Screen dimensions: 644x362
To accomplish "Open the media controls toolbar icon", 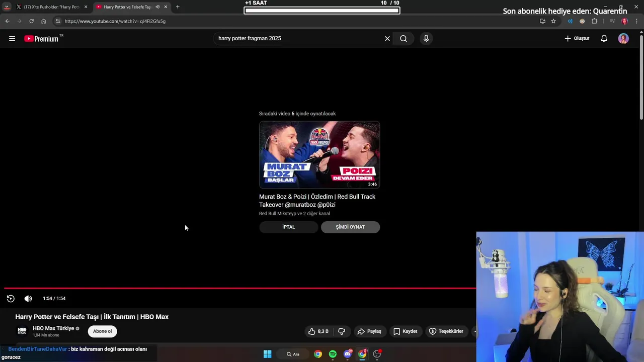I will 612,21.
